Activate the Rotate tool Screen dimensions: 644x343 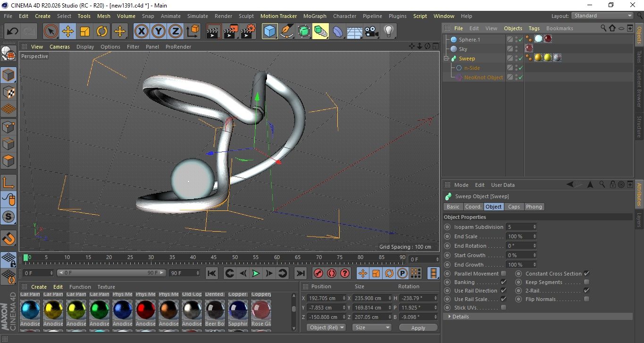tap(102, 32)
